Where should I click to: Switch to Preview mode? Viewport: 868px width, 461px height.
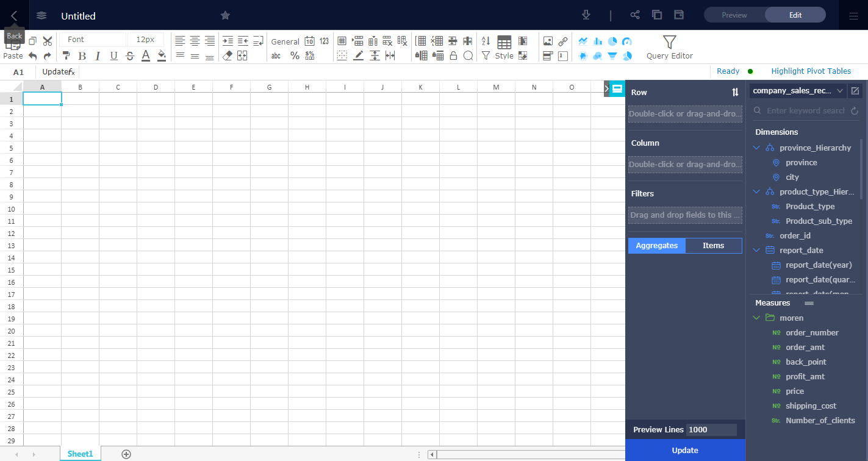tap(734, 15)
